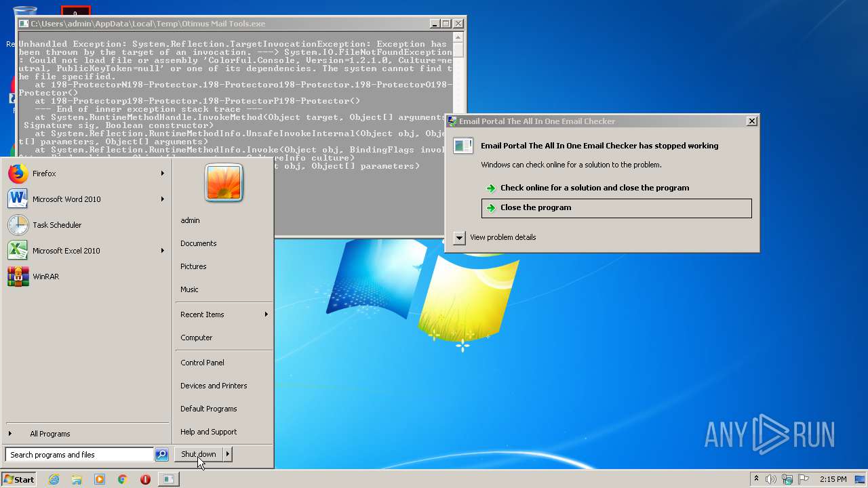This screenshot has width=868, height=488.
Task: Select the console window taskbar button
Action: tap(168, 479)
